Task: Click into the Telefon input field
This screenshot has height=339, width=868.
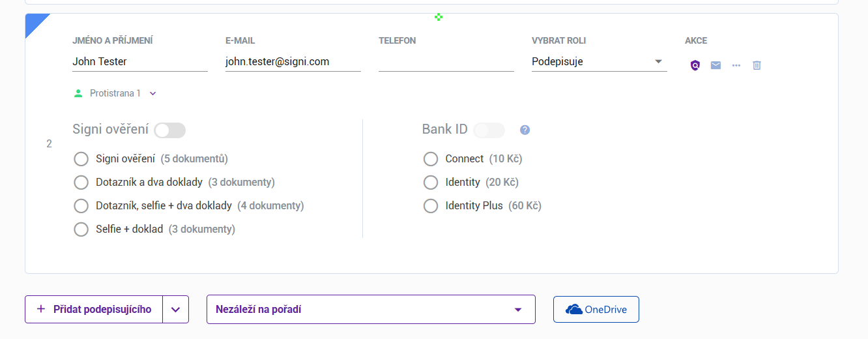Action: (x=446, y=62)
